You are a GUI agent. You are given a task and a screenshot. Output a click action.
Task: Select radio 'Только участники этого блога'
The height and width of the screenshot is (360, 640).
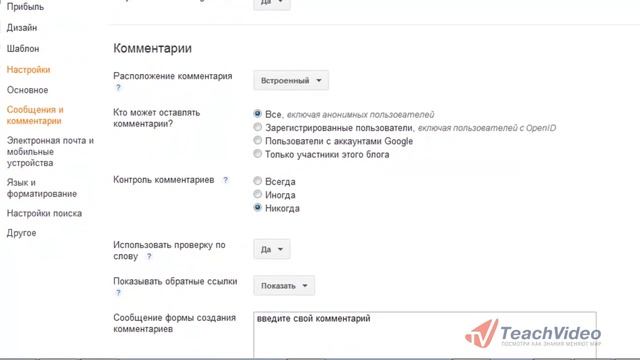(258, 154)
